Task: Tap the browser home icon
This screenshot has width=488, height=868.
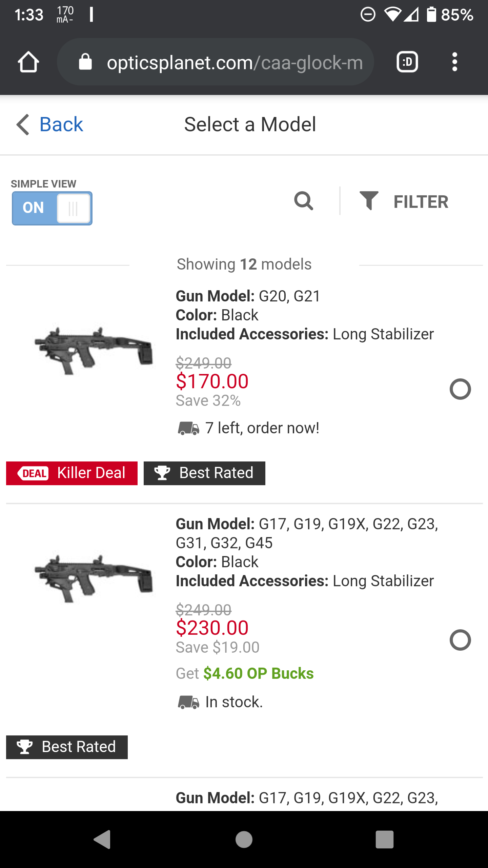Action: 28,62
